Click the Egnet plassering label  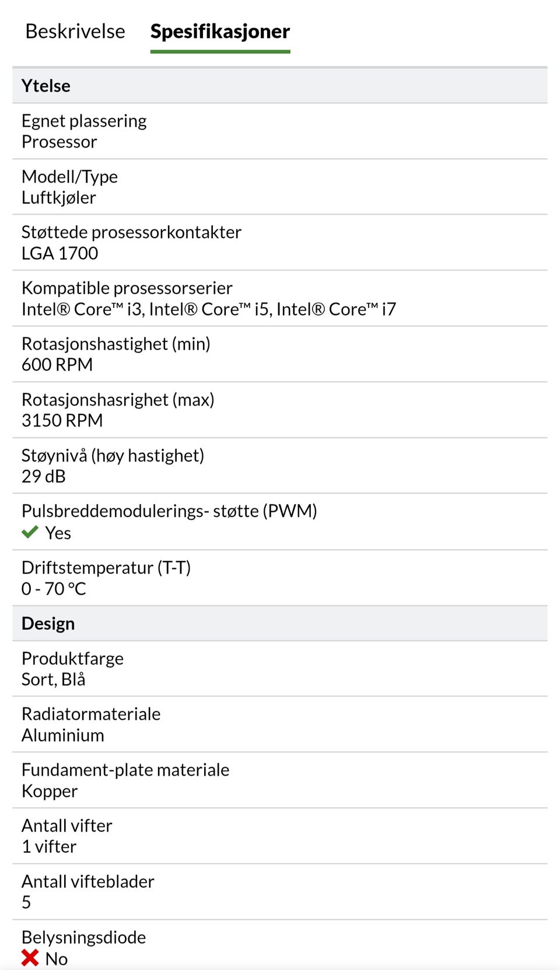tap(84, 121)
